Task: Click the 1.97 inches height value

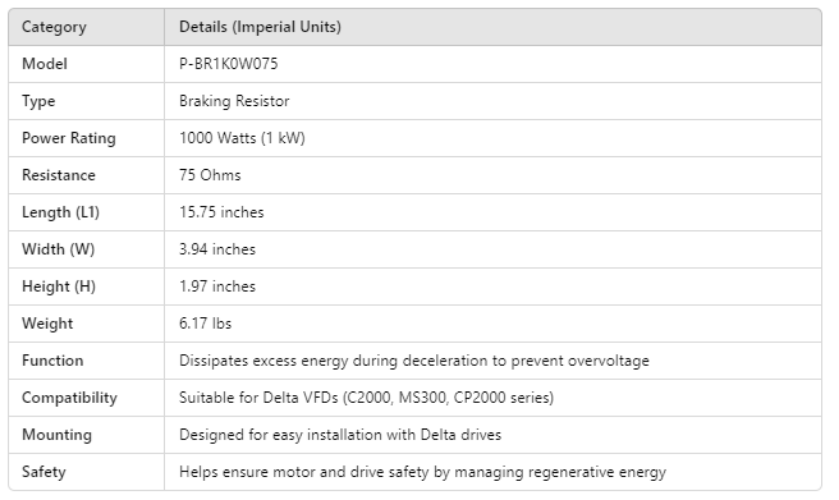Action: tap(217, 286)
